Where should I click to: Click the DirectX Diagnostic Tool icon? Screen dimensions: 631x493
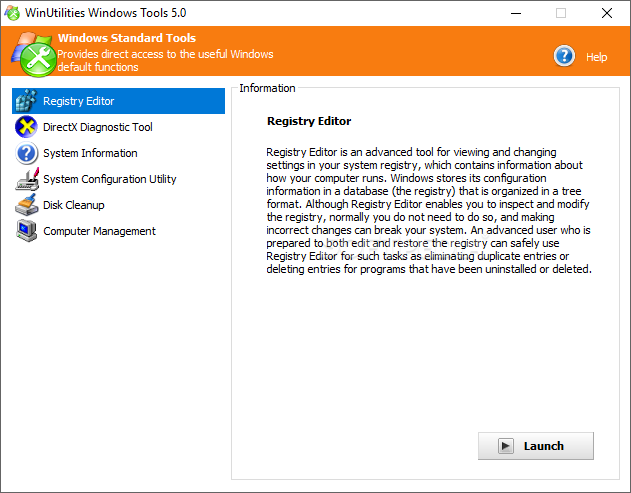pos(26,127)
